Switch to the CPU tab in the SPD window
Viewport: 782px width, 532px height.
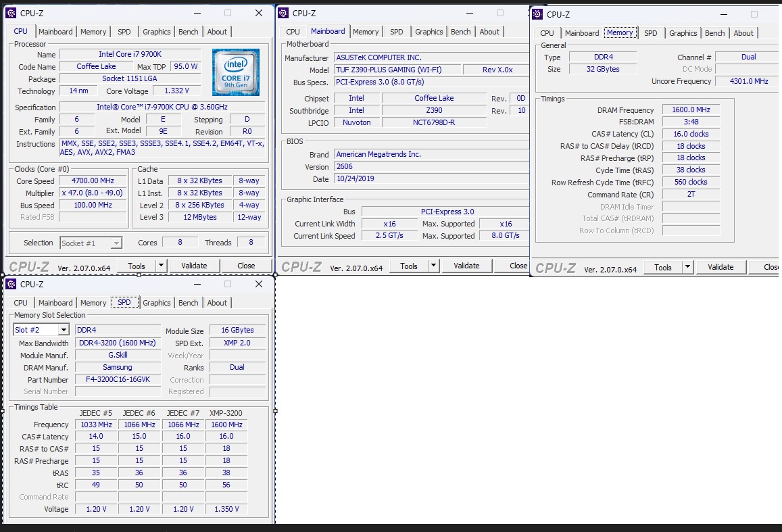[x=20, y=303]
